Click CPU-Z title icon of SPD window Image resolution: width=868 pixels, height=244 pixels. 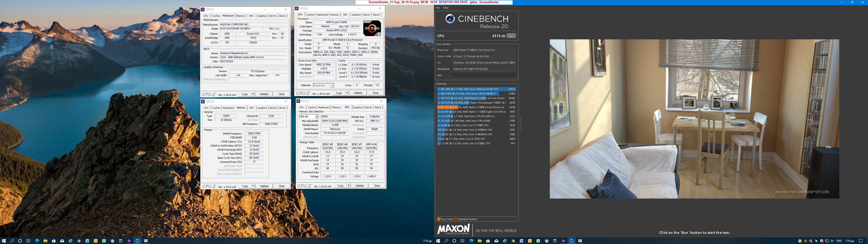pos(299,101)
